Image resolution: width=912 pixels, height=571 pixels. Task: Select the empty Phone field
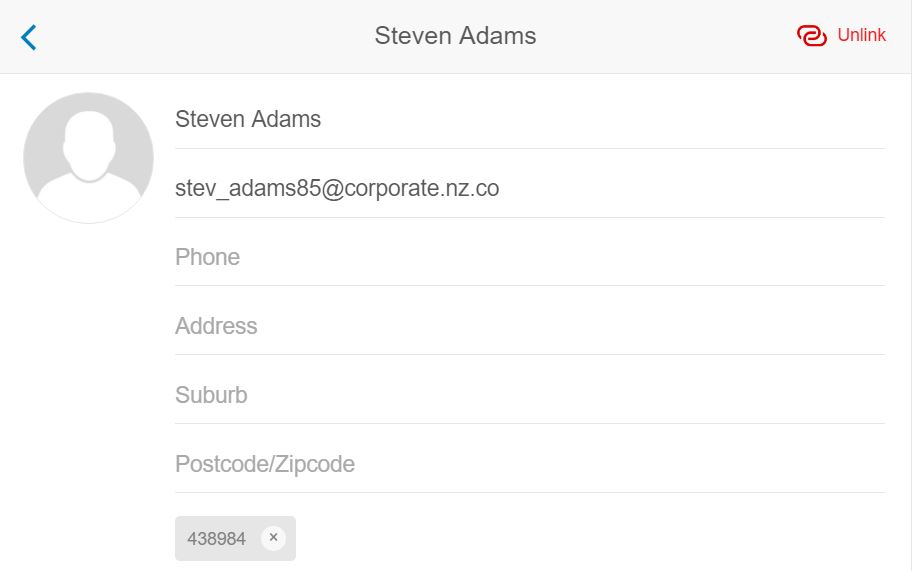[x=530, y=257]
